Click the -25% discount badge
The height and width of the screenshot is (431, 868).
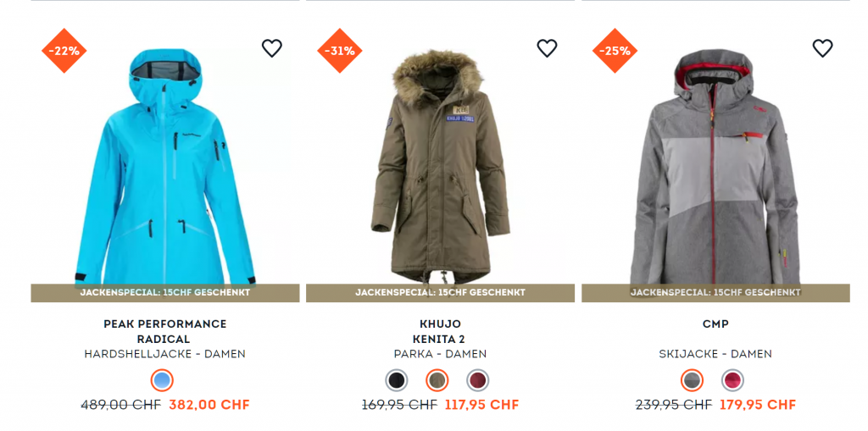(615, 51)
